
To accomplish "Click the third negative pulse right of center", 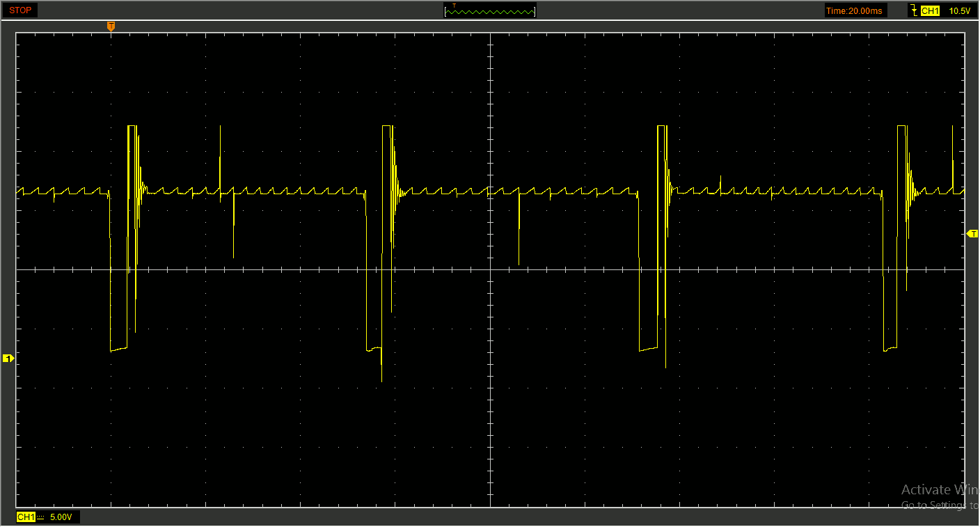I will click(x=648, y=347).
